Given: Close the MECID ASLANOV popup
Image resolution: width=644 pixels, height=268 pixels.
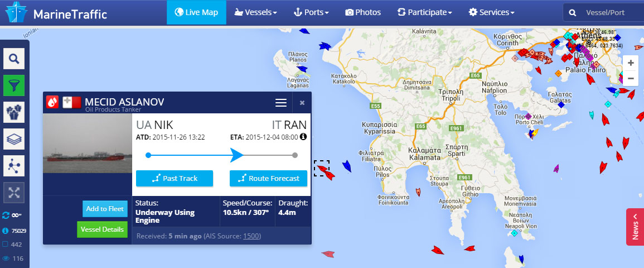Looking at the screenshot, I should (x=302, y=103).
